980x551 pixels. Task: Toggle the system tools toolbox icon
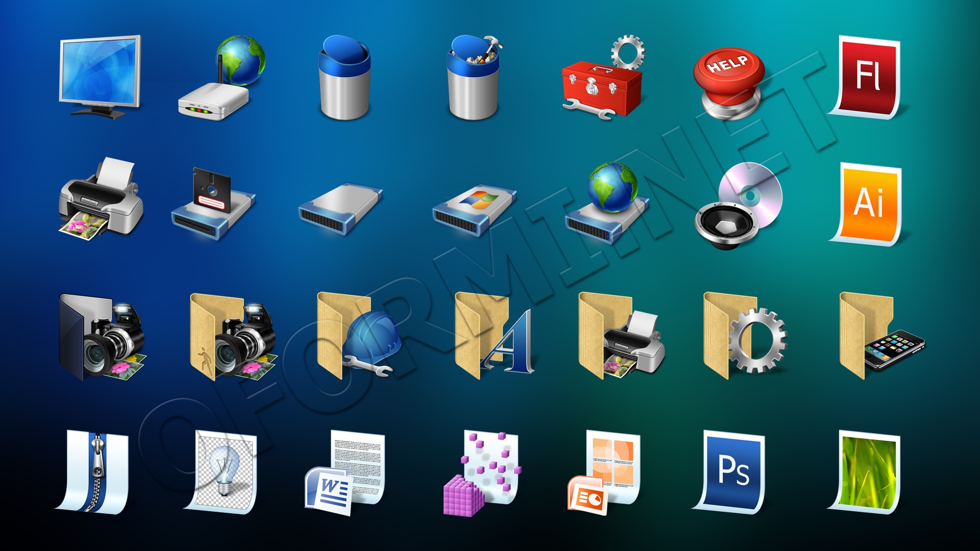point(592,81)
